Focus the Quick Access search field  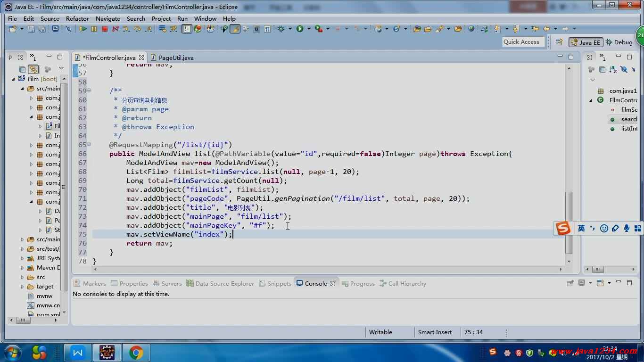pos(523,42)
